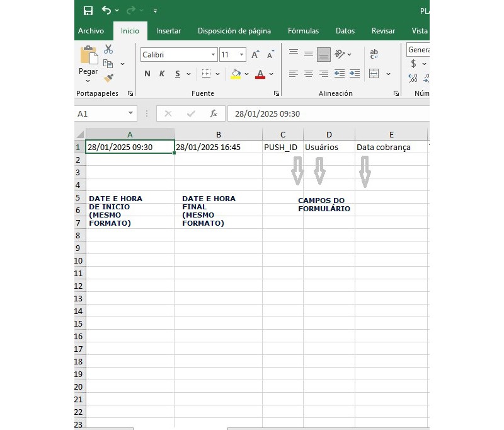Screen dimensions: 504x430
Task: Toggle underline (S) formatting
Action: 178,74
